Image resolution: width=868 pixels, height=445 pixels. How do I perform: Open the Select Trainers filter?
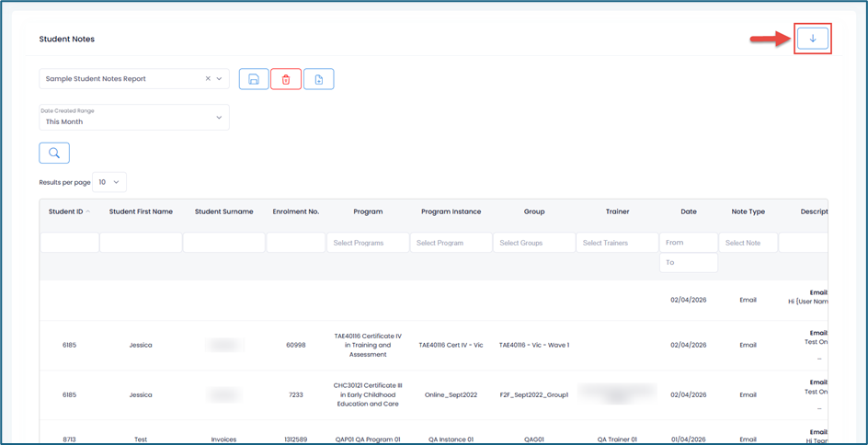coord(617,243)
